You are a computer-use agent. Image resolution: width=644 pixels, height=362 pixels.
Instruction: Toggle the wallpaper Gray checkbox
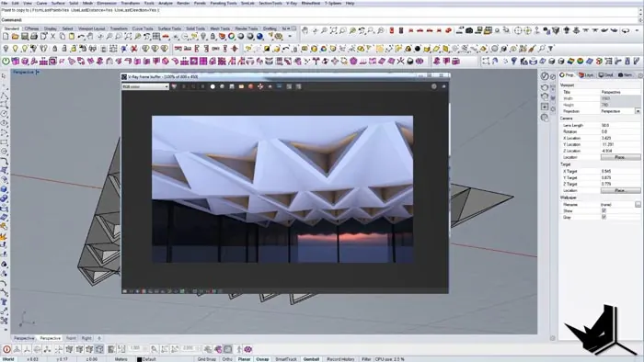pos(604,217)
